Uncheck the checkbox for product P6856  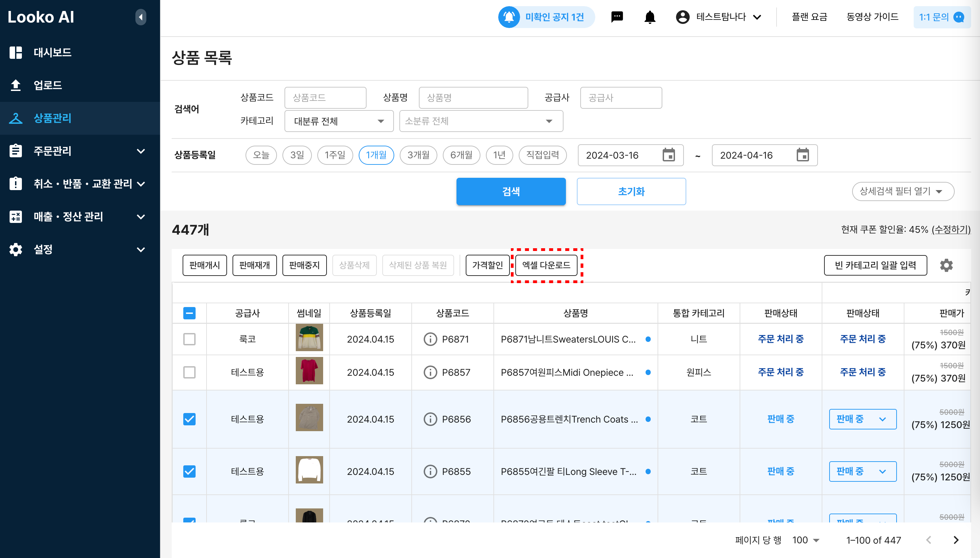pyautogui.click(x=189, y=419)
